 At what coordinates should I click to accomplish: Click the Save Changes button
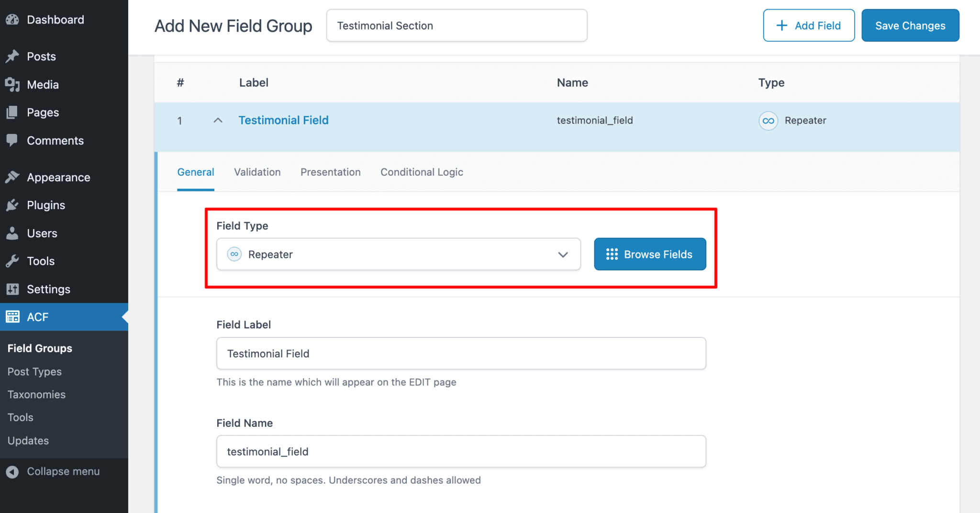(x=910, y=25)
